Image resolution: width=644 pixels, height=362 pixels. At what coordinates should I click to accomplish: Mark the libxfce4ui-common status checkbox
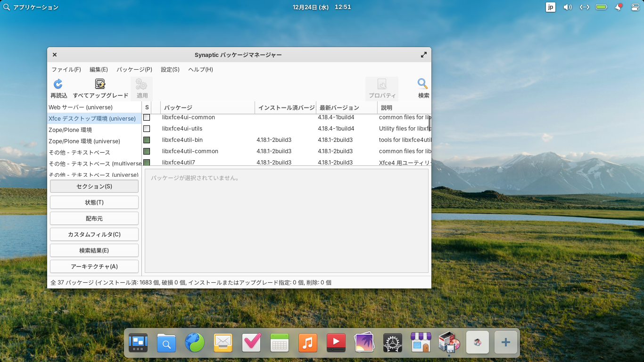click(x=147, y=117)
